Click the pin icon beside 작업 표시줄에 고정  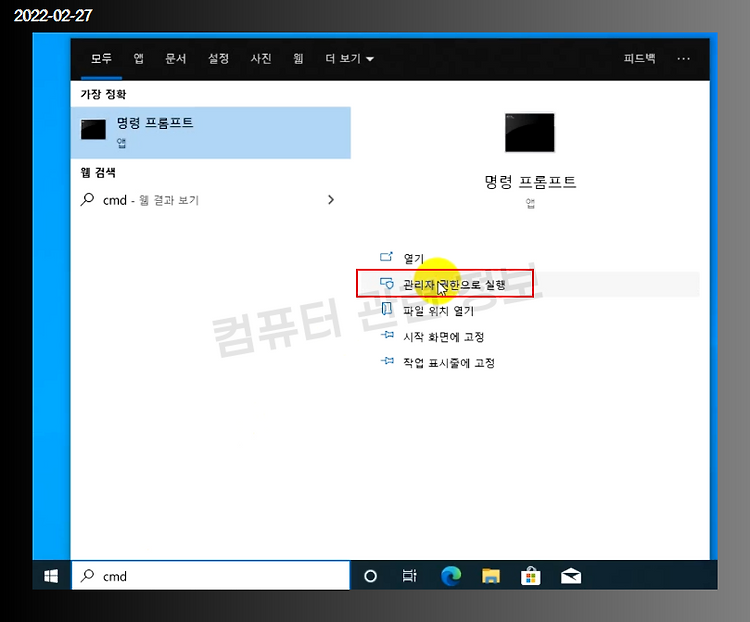(x=387, y=361)
